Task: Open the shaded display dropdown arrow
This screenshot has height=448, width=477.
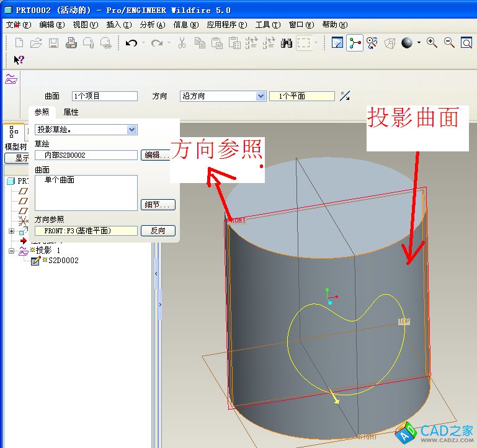Action: pos(419,43)
